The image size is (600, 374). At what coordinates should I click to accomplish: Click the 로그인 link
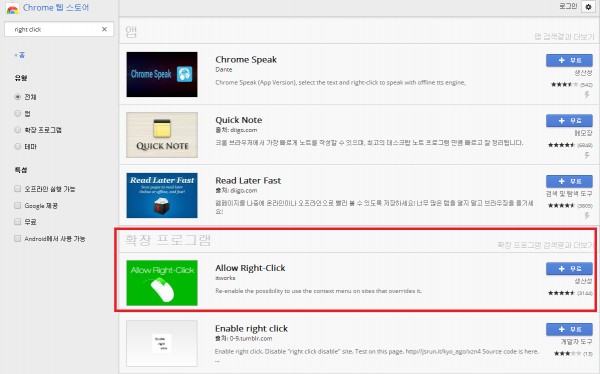coord(568,6)
